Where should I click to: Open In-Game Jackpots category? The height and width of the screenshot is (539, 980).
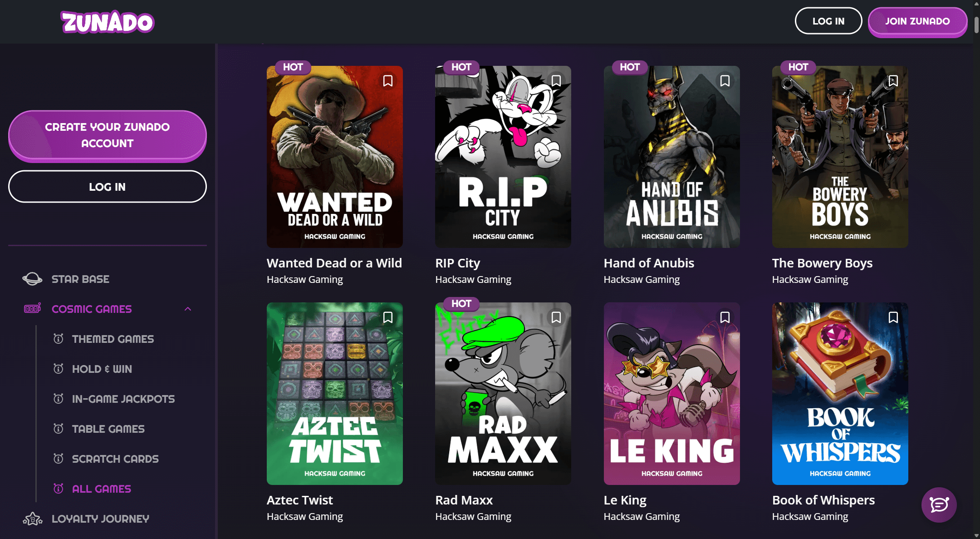123,399
